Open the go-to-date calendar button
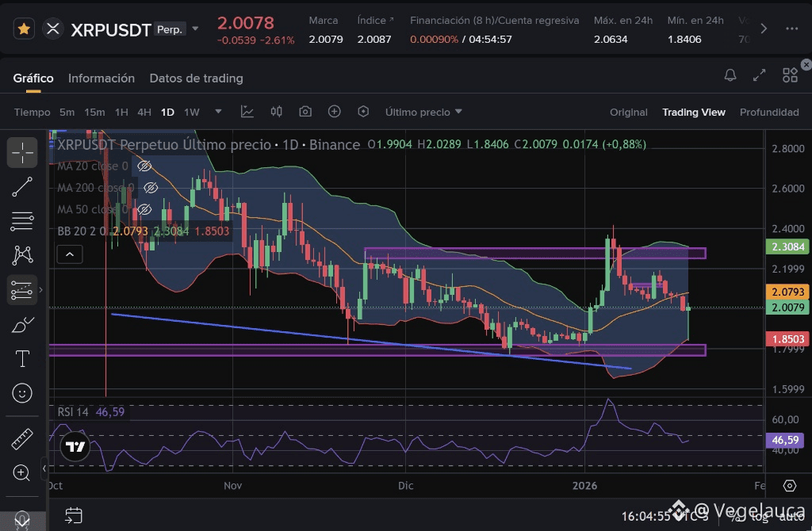Viewport: 812px width, 531px height. click(73, 515)
